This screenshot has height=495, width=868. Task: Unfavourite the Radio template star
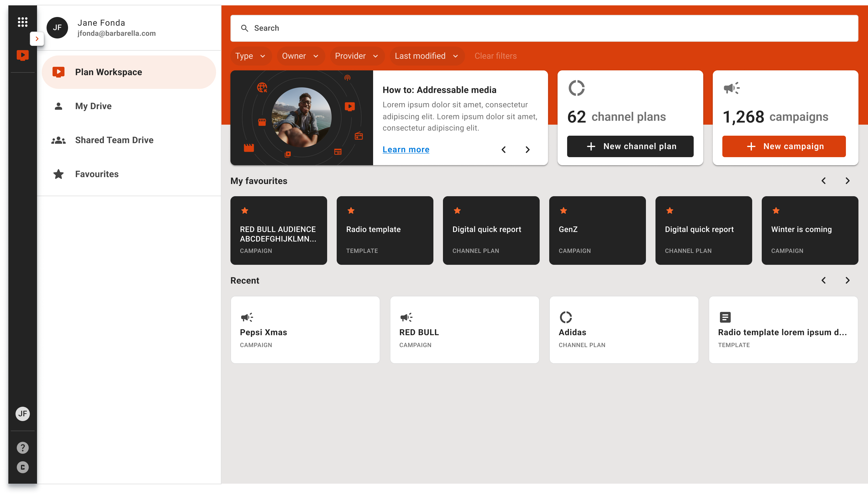351,211
